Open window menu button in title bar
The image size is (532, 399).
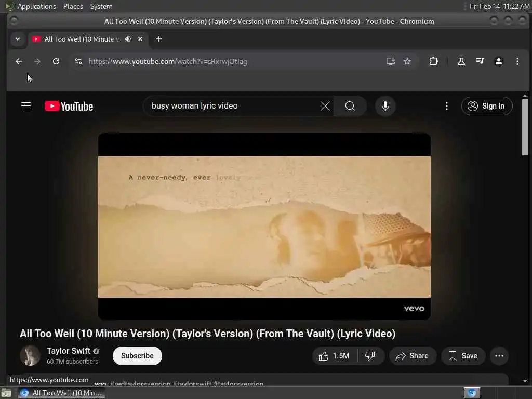pos(14,21)
